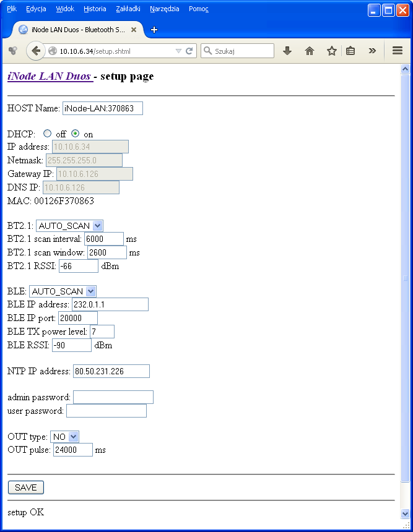Click the admin password field

pyautogui.click(x=113, y=397)
